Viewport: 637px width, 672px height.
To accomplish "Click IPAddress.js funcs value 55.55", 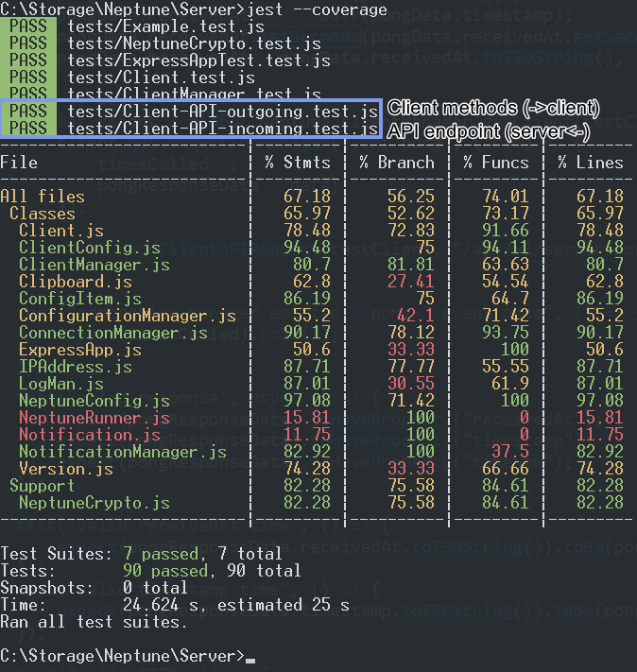I will click(506, 367).
